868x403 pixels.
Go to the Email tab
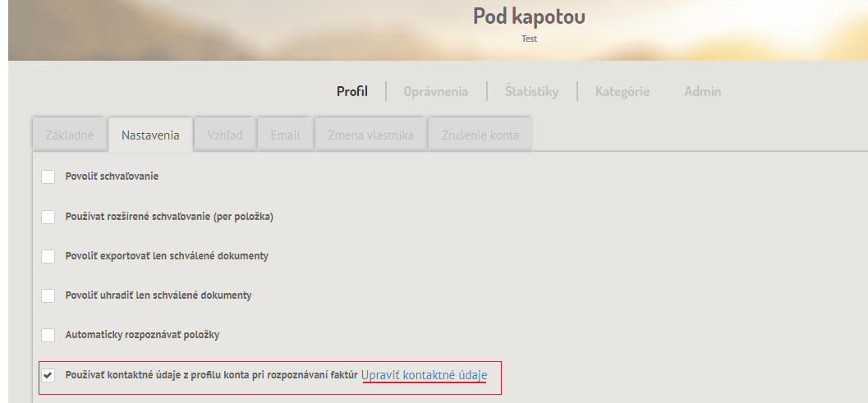click(286, 135)
